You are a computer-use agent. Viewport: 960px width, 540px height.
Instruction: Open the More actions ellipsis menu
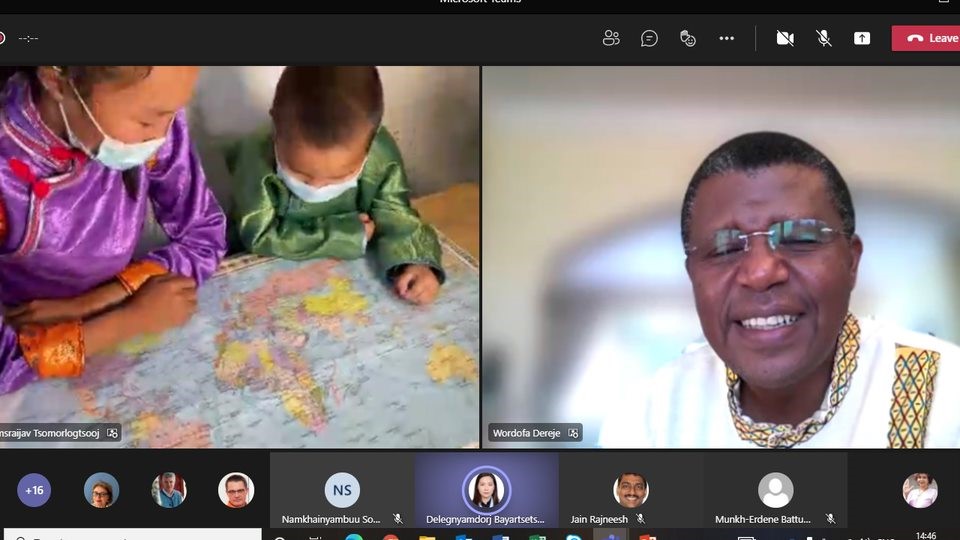point(726,38)
